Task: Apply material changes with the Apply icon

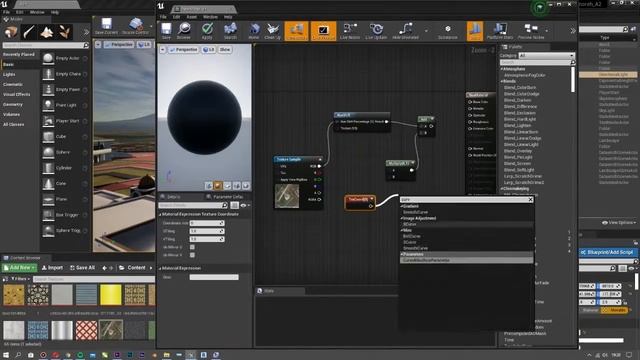Action: pos(207,31)
